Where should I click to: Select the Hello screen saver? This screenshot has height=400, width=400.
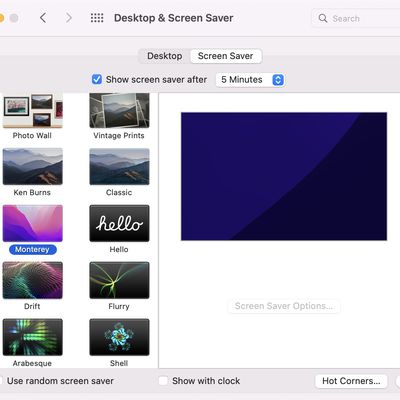(119, 223)
